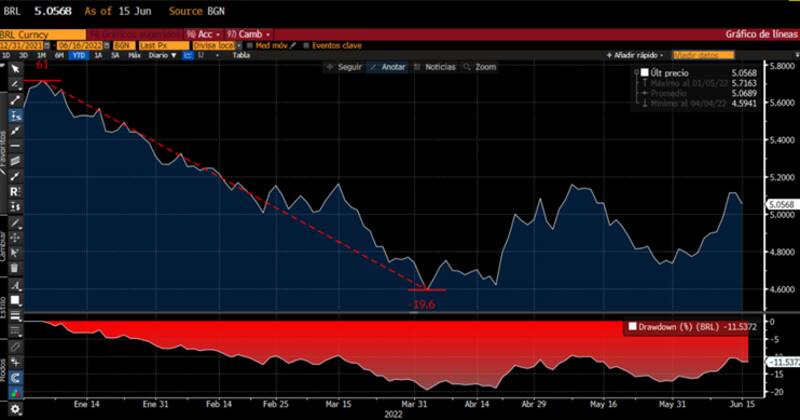Viewport: 800px width, 420px height.
Task: Click the R annotation tool in sidebar
Action: 16,190
